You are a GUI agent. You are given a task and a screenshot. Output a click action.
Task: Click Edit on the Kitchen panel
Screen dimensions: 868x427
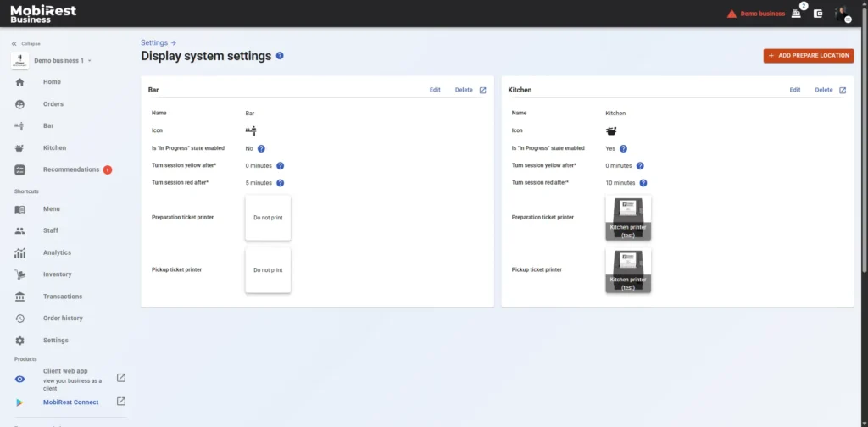795,90
